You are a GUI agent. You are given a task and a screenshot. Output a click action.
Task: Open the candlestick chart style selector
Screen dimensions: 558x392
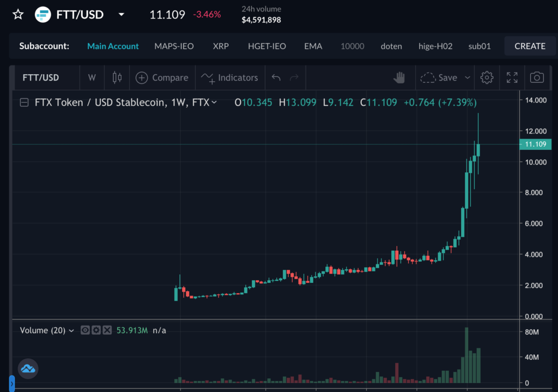(117, 77)
